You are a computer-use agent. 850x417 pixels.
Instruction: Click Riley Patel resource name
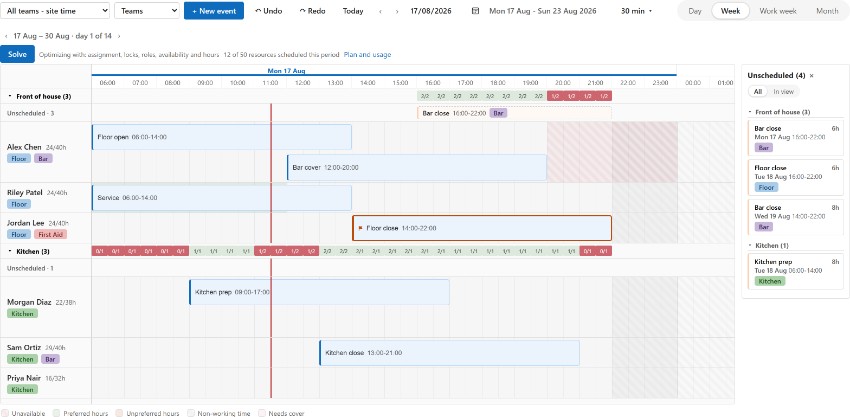(x=25, y=193)
